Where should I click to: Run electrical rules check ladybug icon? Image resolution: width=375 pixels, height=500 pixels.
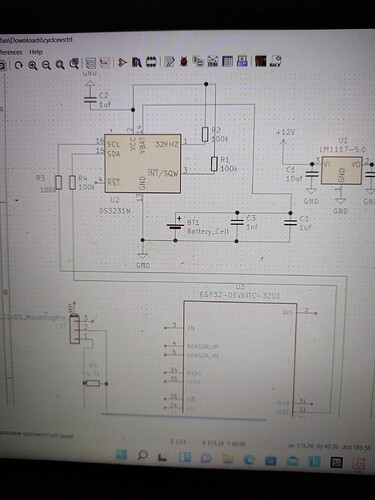[x=184, y=61]
